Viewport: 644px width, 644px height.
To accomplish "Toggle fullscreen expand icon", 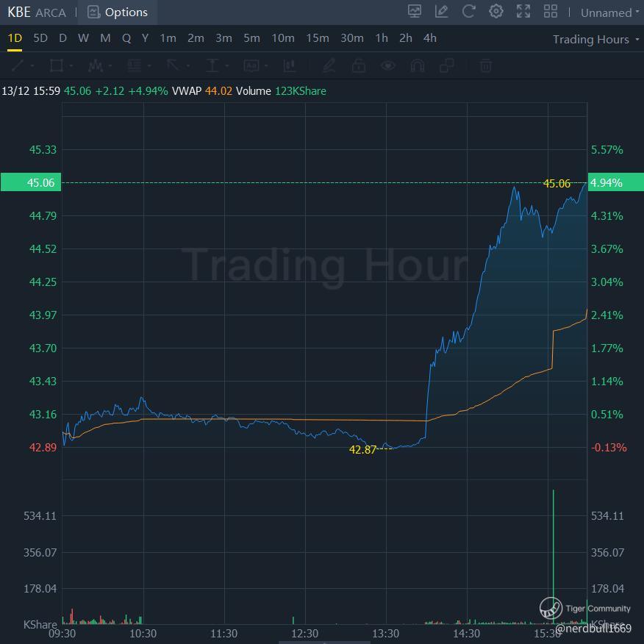I will point(523,12).
